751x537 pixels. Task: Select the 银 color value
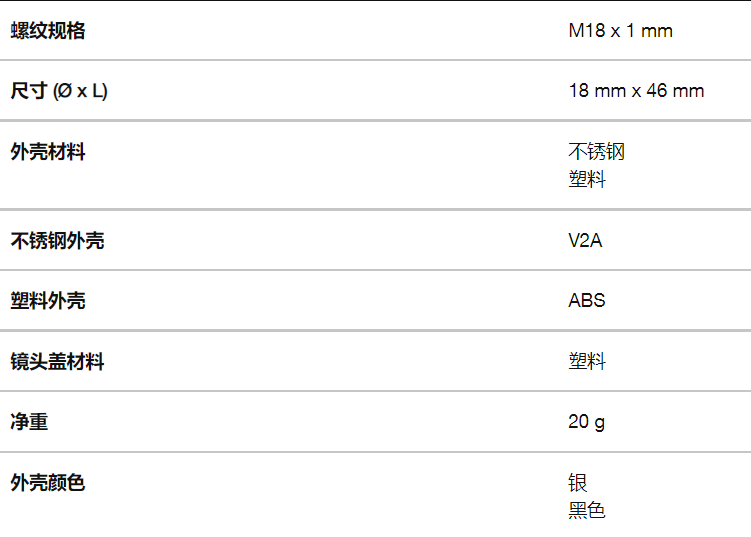pos(578,483)
